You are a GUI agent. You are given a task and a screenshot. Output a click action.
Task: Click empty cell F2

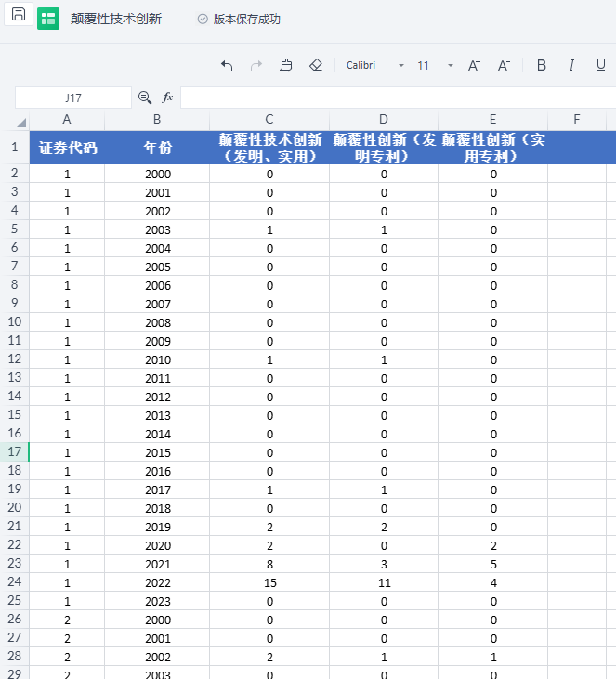577,174
